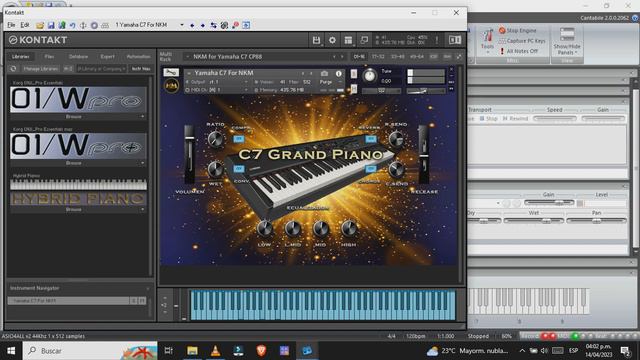Click the Windows Start button
The height and width of the screenshot is (360, 640).
(11, 351)
